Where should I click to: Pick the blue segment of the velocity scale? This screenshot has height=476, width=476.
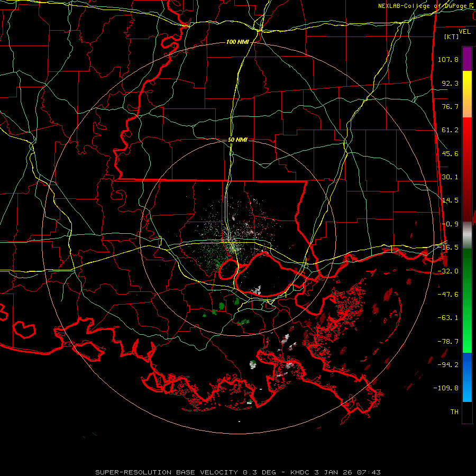coord(467,377)
